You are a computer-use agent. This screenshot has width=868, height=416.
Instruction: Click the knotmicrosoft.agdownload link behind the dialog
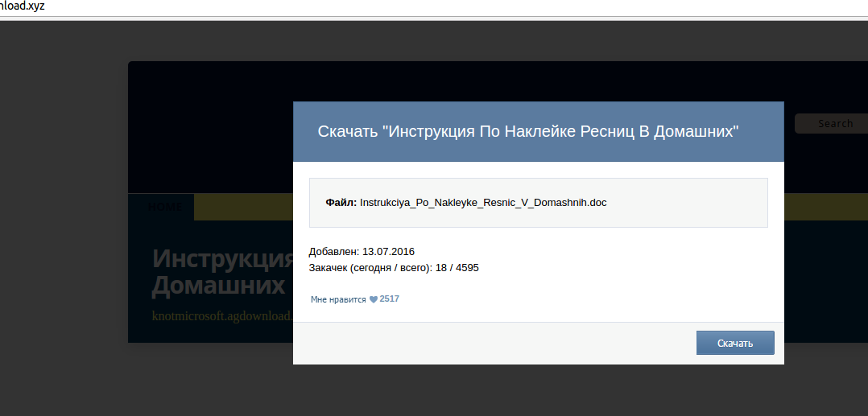coord(222,316)
